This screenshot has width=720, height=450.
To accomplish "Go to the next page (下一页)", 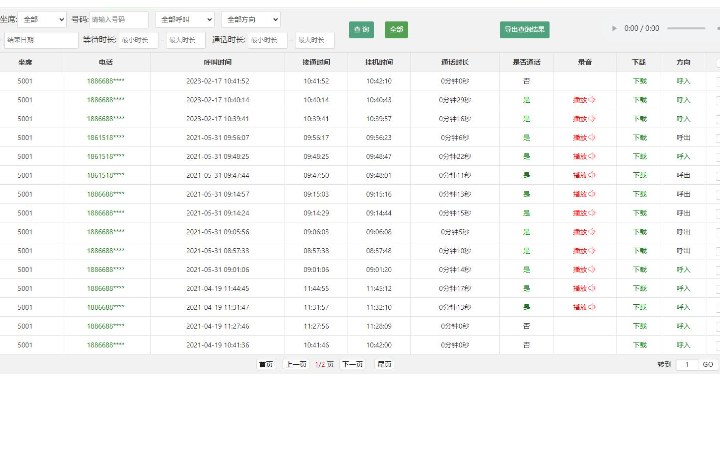I will tap(352, 365).
